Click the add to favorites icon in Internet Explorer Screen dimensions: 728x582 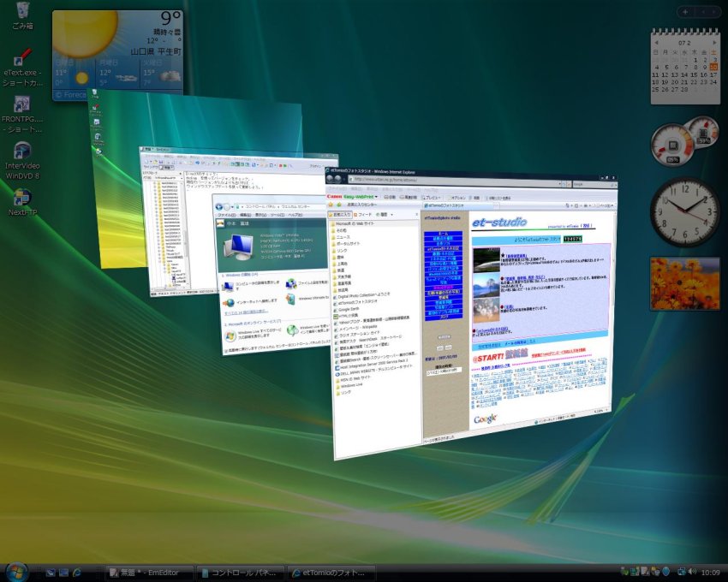(x=339, y=205)
